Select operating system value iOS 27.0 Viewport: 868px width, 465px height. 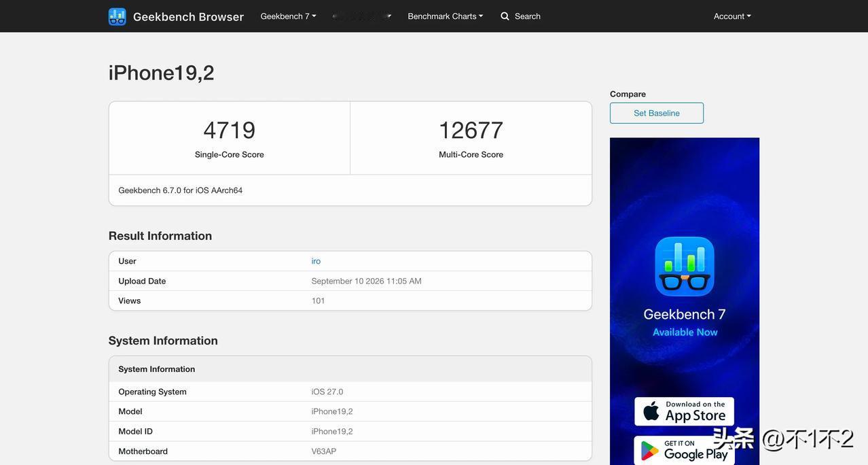(327, 392)
